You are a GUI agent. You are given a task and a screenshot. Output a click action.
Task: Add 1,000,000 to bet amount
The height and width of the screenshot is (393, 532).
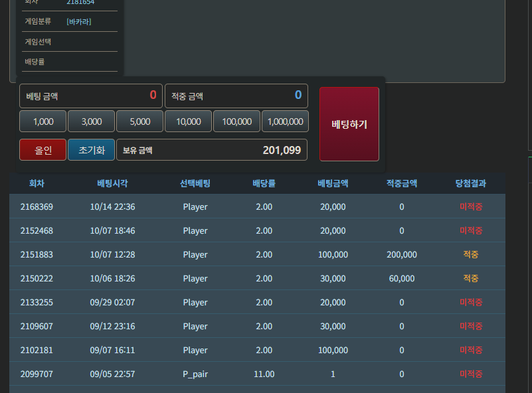click(286, 121)
